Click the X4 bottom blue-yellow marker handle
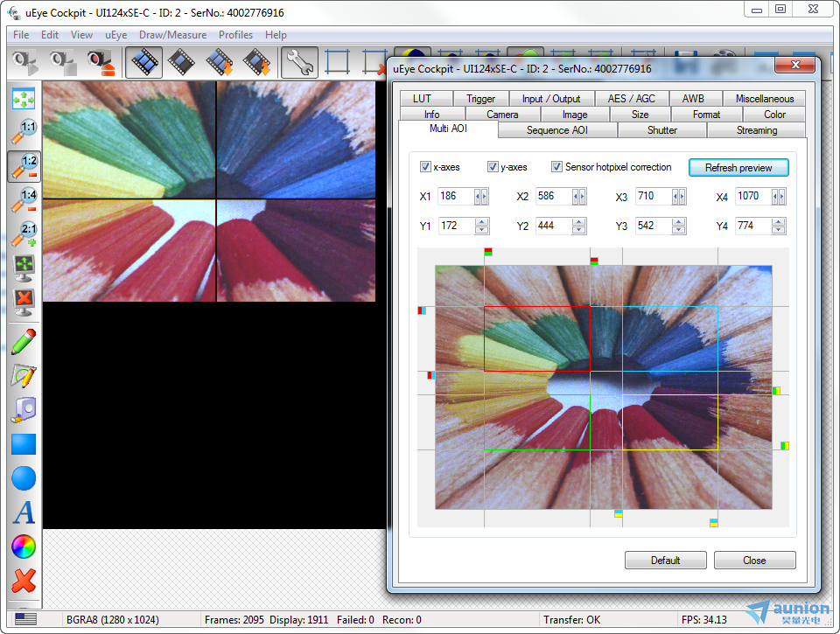 [x=714, y=523]
